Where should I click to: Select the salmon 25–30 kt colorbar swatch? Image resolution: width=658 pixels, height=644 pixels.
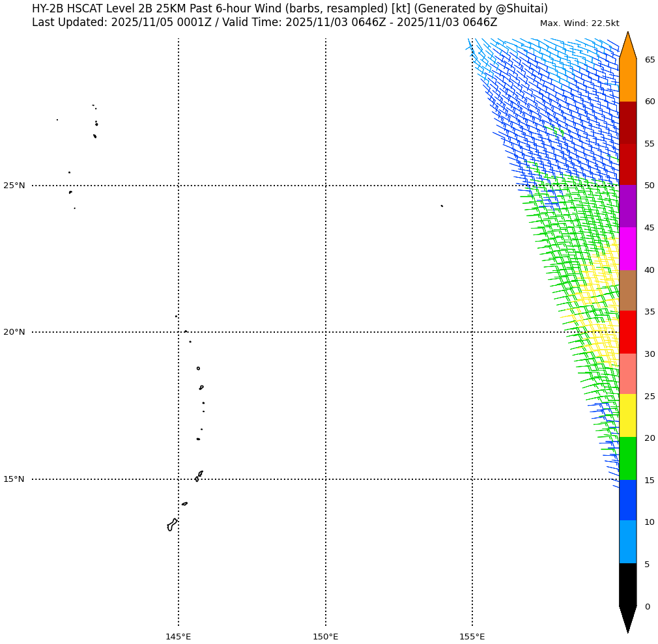click(627, 374)
